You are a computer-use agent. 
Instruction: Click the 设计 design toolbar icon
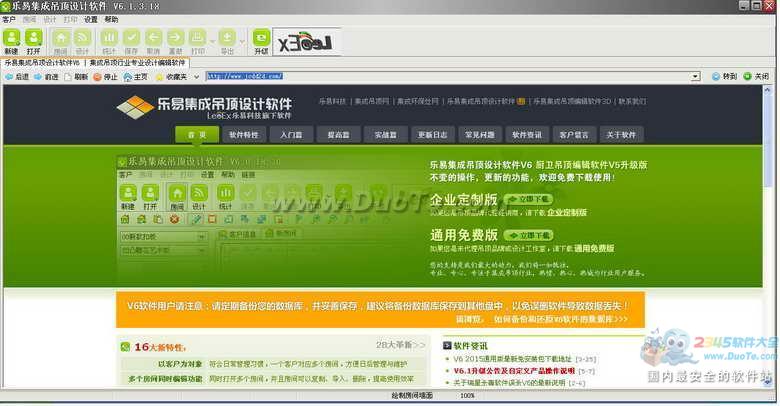pyautogui.click(x=82, y=42)
